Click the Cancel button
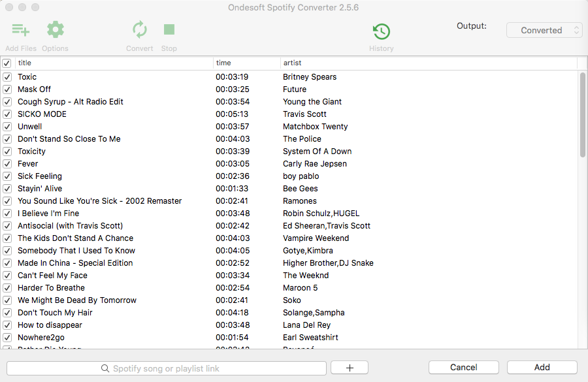 (464, 368)
